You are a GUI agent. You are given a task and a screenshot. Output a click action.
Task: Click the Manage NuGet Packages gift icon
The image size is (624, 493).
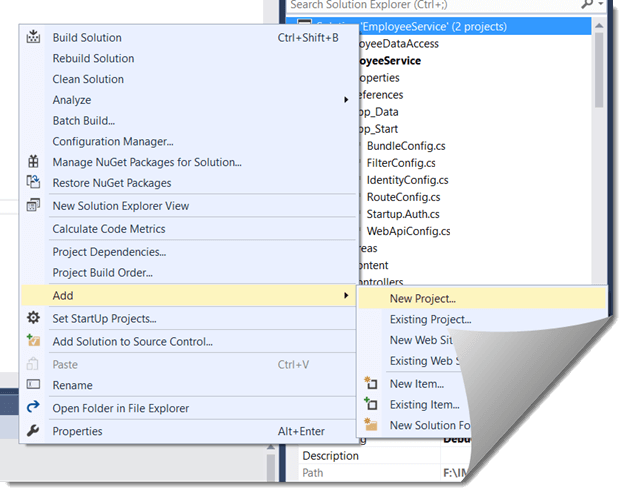coord(33,162)
